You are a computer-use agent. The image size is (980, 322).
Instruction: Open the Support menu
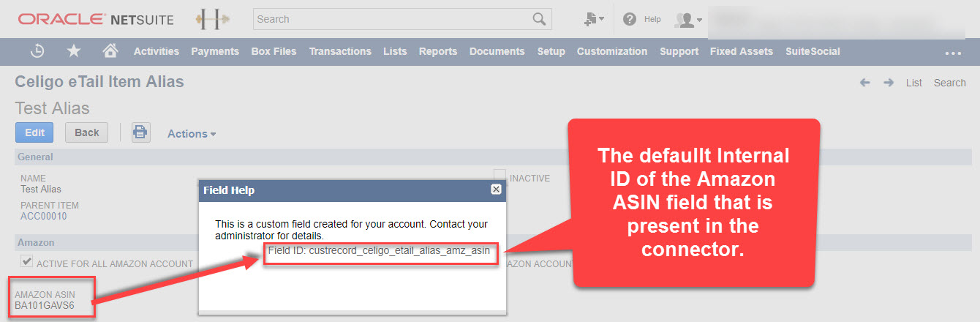(x=679, y=51)
